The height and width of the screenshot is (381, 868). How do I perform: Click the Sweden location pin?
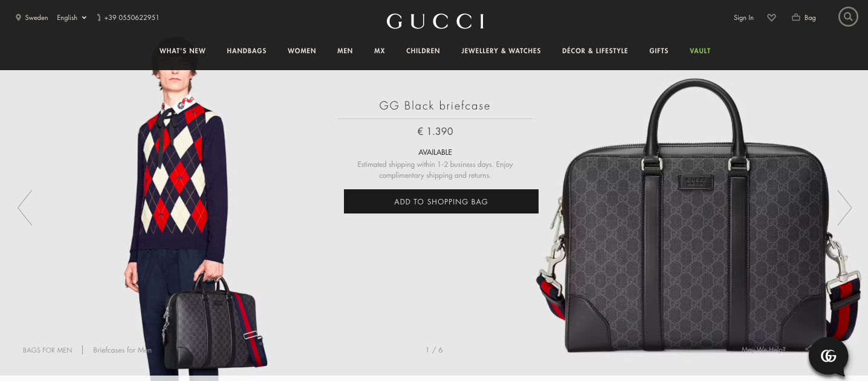pos(18,18)
